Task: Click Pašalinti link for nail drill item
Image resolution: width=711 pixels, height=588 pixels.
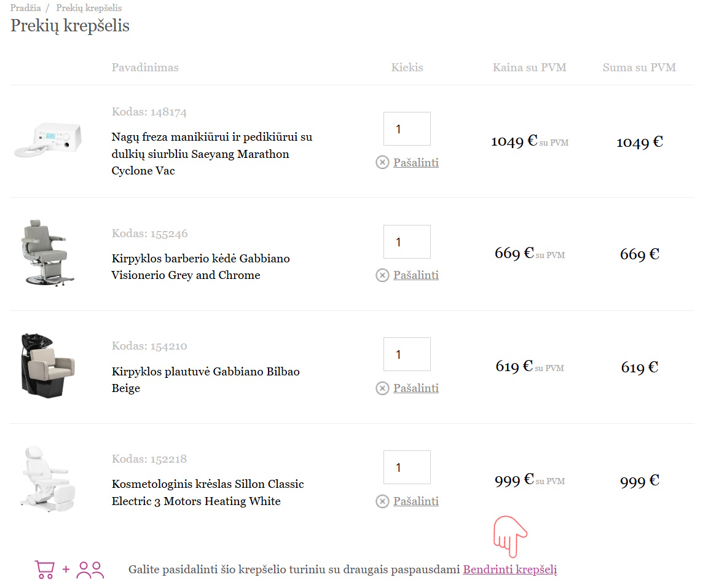Action: [415, 162]
